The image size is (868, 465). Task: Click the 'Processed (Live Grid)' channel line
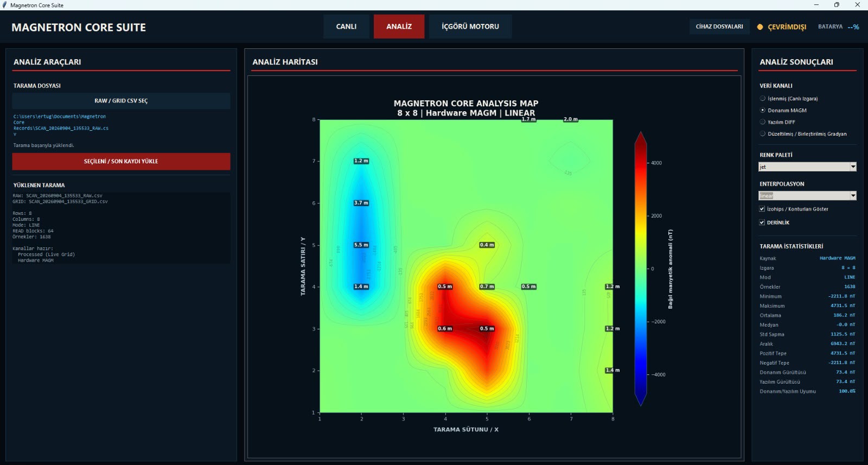point(46,254)
